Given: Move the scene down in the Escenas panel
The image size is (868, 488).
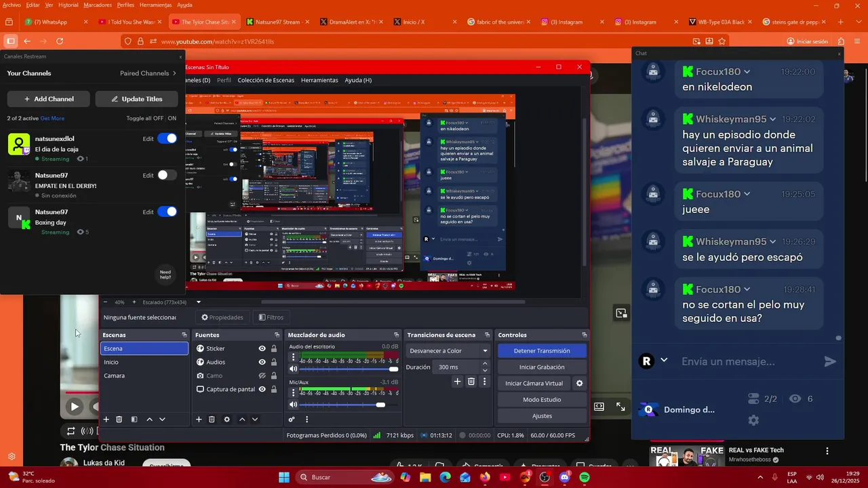Looking at the screenshot, I should (x=162, y=420).
